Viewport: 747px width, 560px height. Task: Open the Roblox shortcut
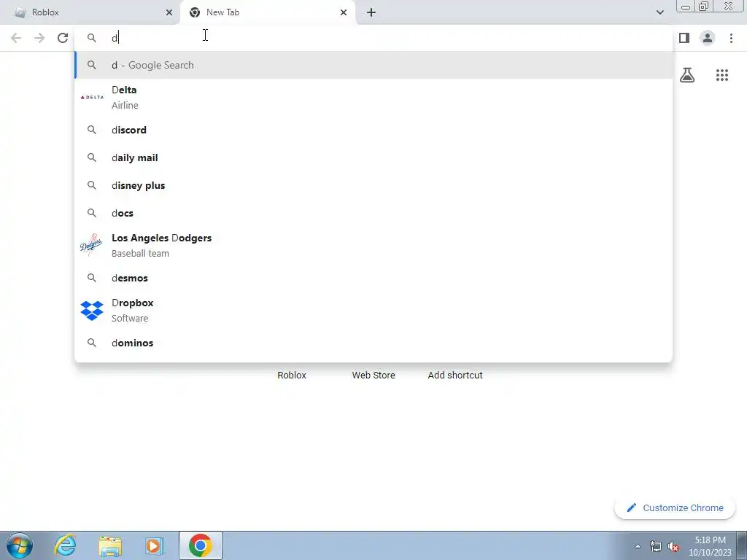[x=292, y=376]
